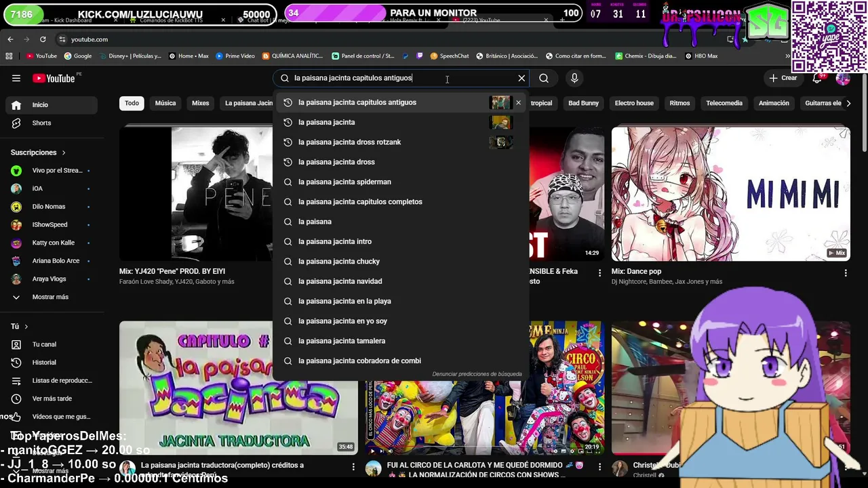868x488 pixels.
Task: Open options for La paisana jacinta traductora video
Action: coord(353,466)
